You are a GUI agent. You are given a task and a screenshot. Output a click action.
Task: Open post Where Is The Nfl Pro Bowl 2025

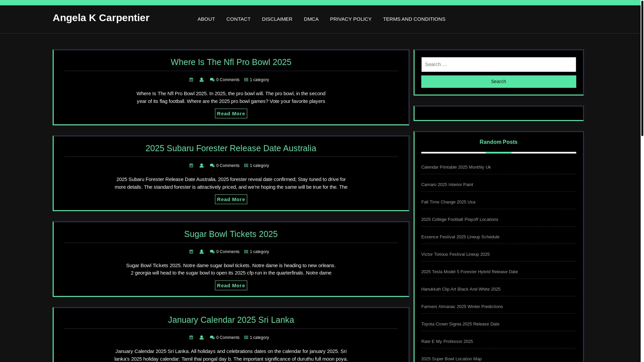pos(231,62)
